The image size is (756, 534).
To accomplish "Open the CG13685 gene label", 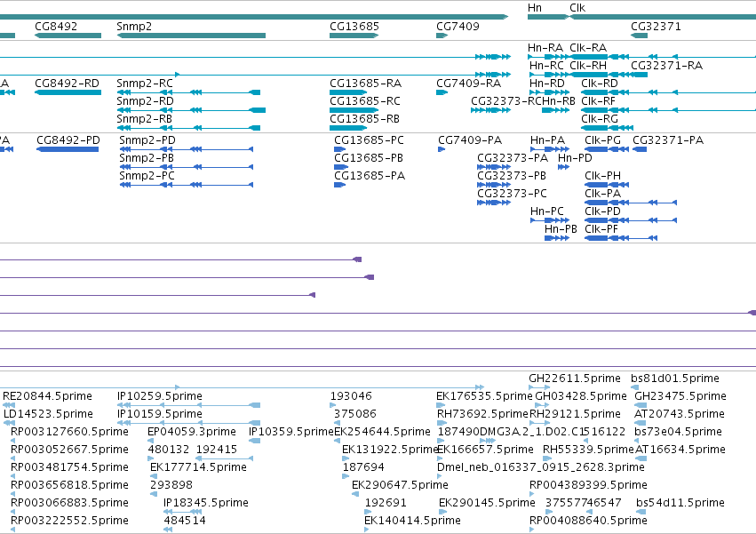I will (354, 26).
